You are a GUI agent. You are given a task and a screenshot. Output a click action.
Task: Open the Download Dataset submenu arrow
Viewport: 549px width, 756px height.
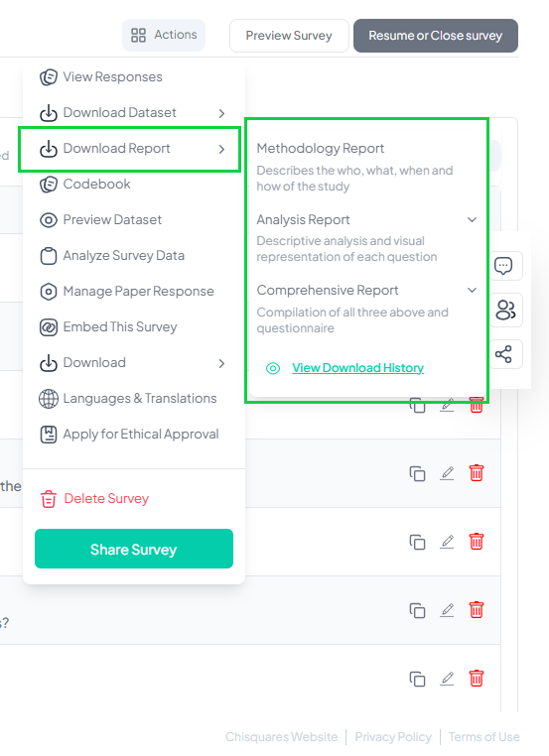coord(222,113)
